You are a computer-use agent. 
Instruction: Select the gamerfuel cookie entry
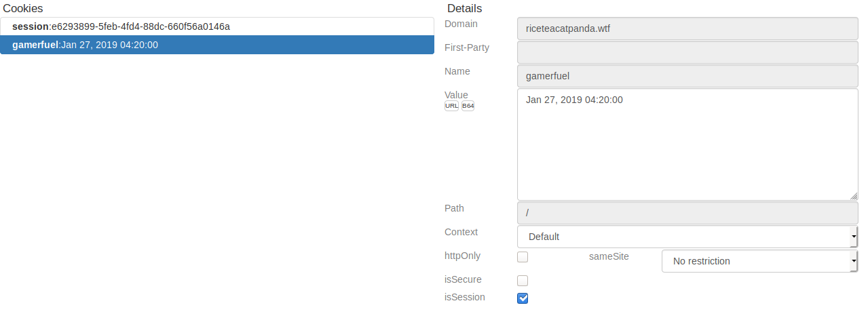coord(216,45)
